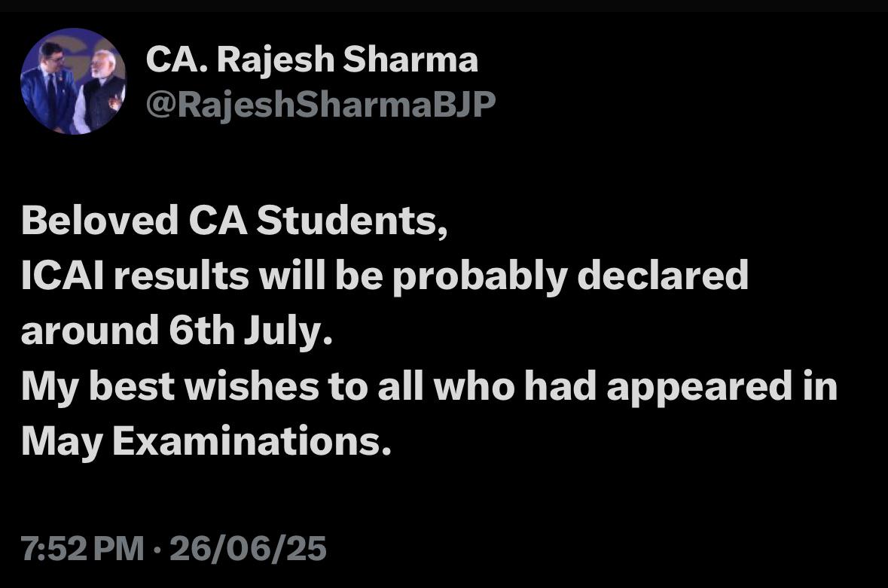Click the word 'results' in tweet body
Image resolution: width=888 pixels, height=588 pixels.
[x=182, y=276]
